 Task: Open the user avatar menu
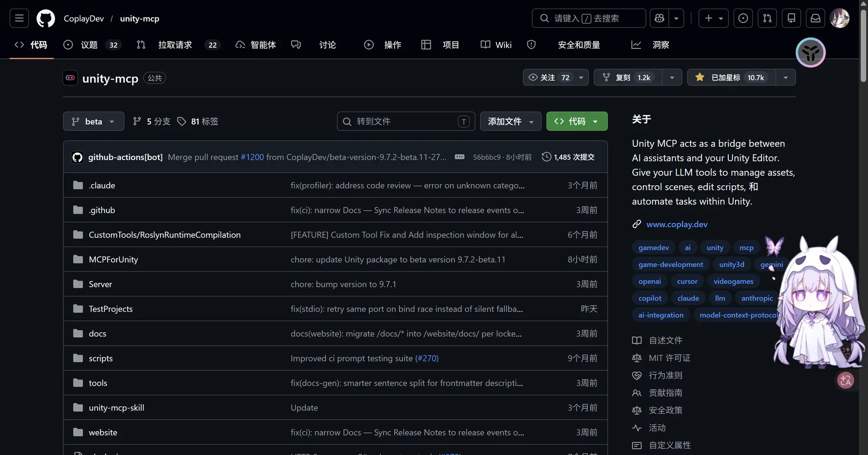(x=840, y=19)
